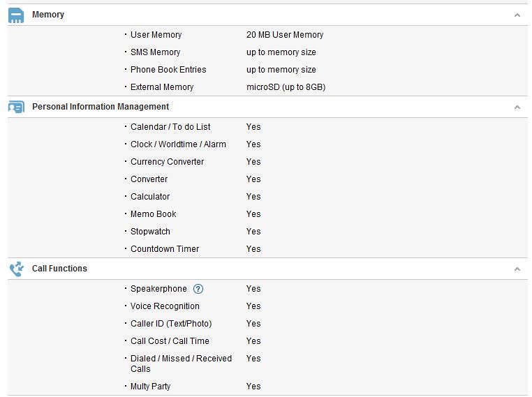
Task: Select the Personal Information Management heading
Action: (x=101, y=107)
